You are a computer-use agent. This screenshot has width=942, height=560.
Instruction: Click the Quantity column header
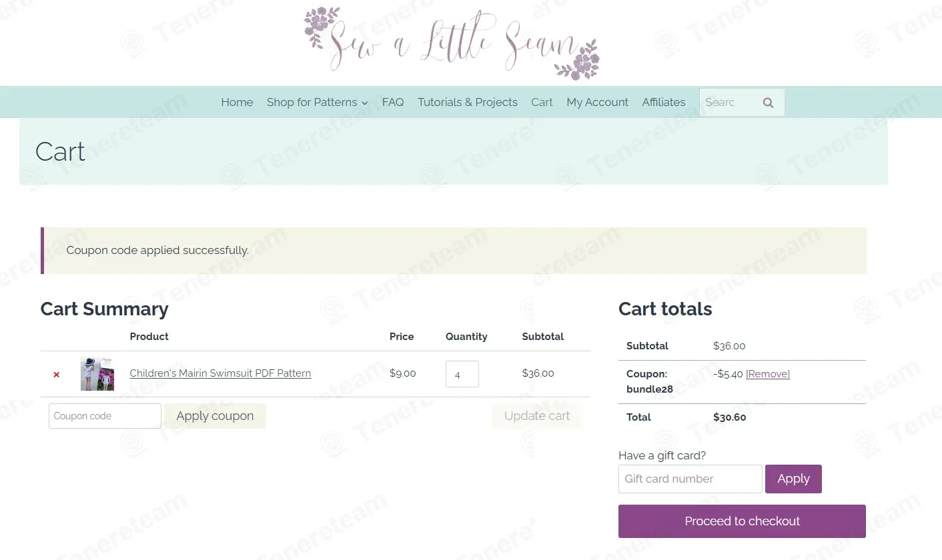pyautogui.click(x=466, y=337)
